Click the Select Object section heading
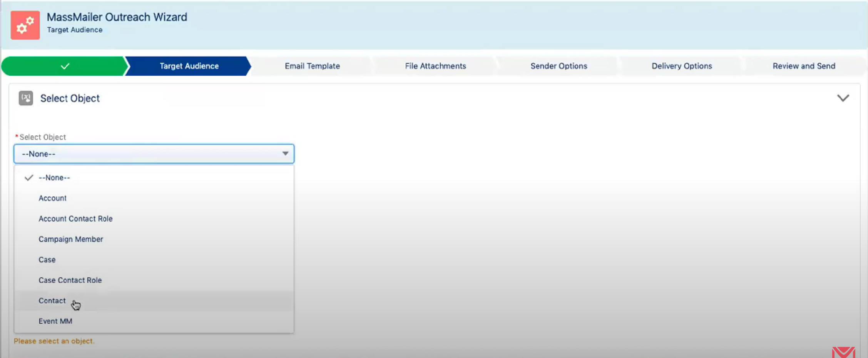 pos(70,98)
